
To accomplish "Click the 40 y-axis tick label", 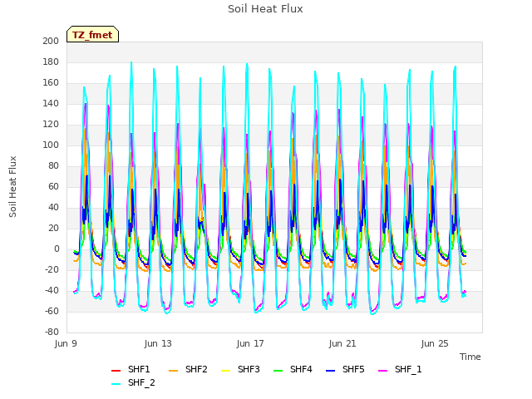I will tap(53, 208).
